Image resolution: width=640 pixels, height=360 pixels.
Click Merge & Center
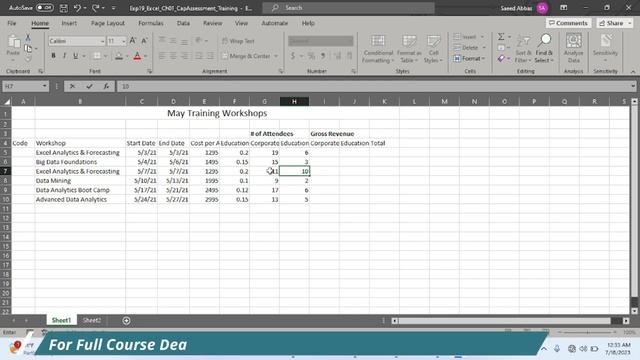(x=246, y=56)
